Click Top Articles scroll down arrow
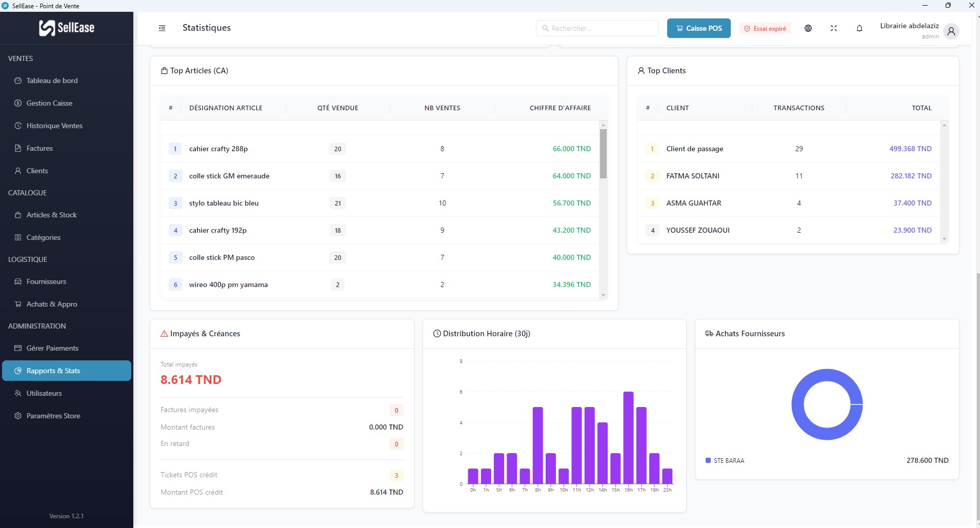 (x=603, y=295)
